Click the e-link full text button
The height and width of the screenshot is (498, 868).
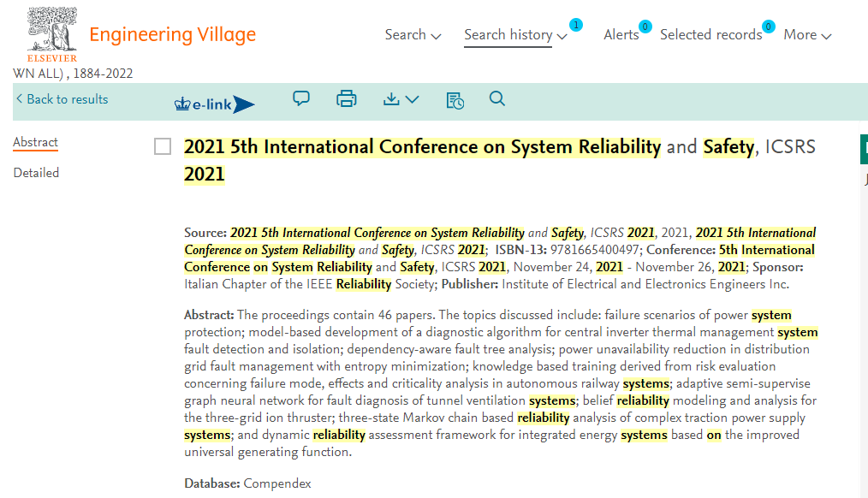point(214,104)
